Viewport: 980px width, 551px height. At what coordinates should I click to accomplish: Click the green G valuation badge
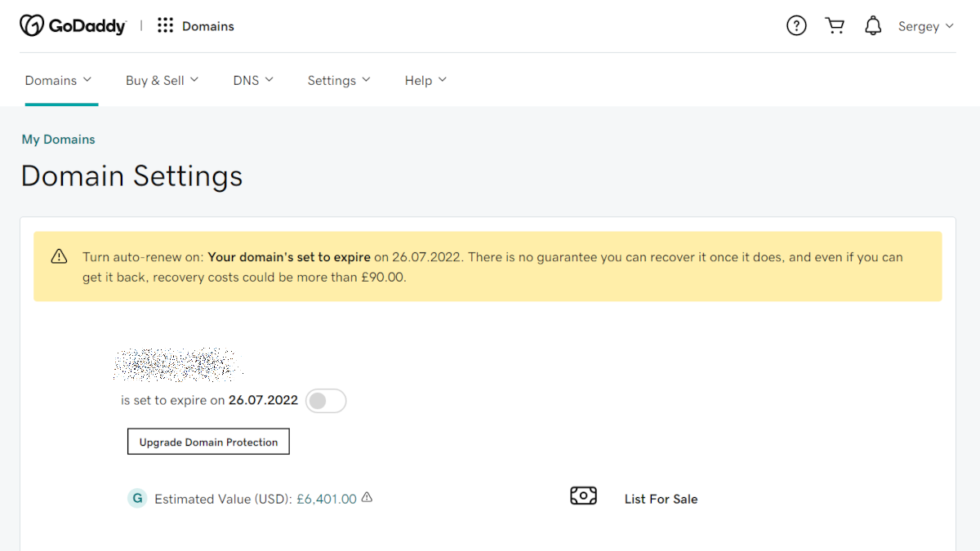137,499
